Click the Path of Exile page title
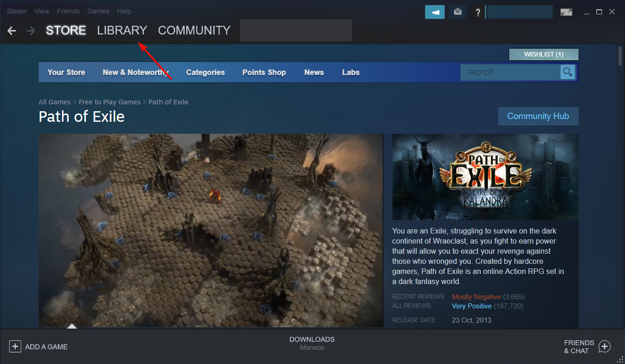 point(82,116)
